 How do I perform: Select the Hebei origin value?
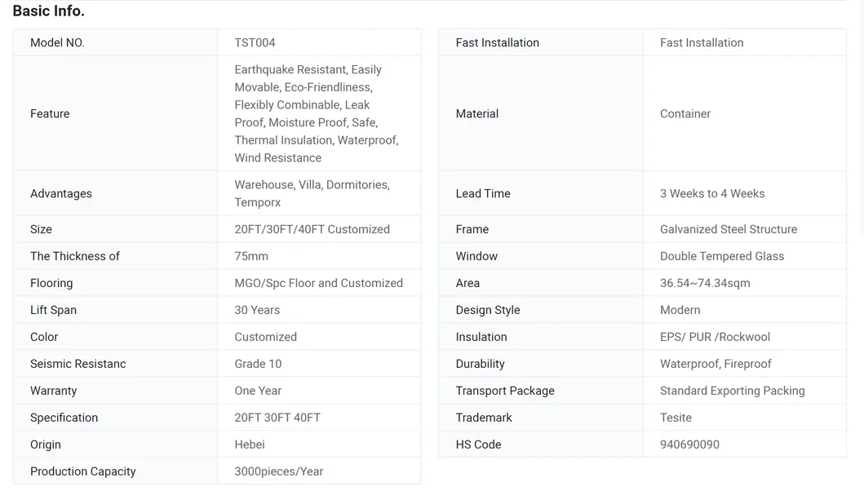click(250, 444)
